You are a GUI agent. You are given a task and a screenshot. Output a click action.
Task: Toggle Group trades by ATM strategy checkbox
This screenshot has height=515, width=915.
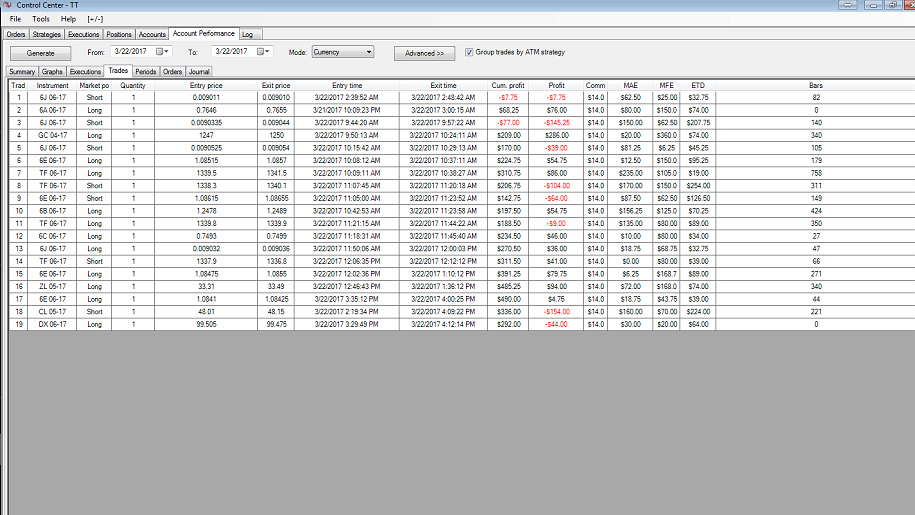point(469,52)
